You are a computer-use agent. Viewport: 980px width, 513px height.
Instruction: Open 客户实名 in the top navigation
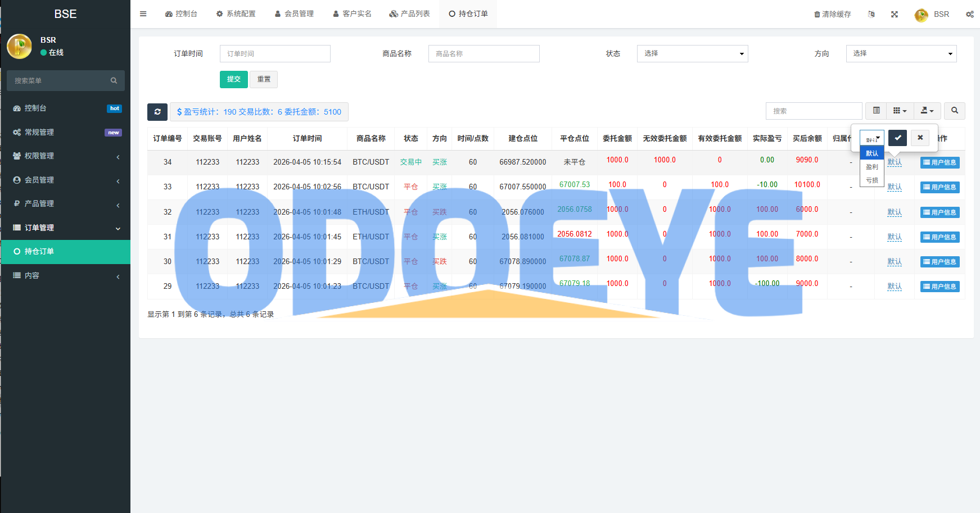352,14
